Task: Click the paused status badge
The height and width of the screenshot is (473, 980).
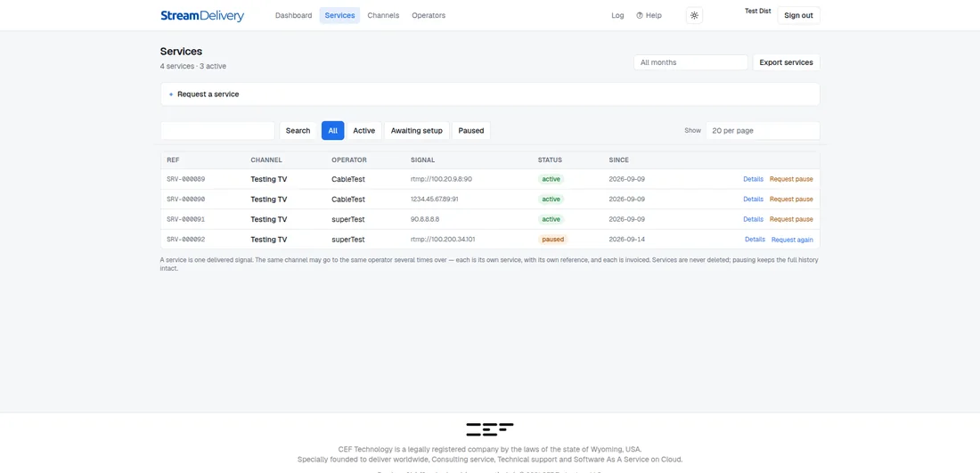Action: (552, 240)
